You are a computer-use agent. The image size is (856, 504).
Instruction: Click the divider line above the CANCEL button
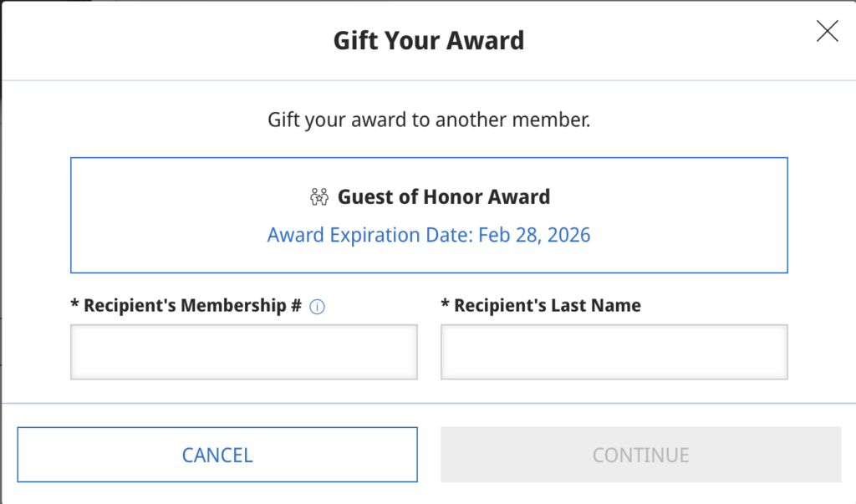(x=428, y=403)
